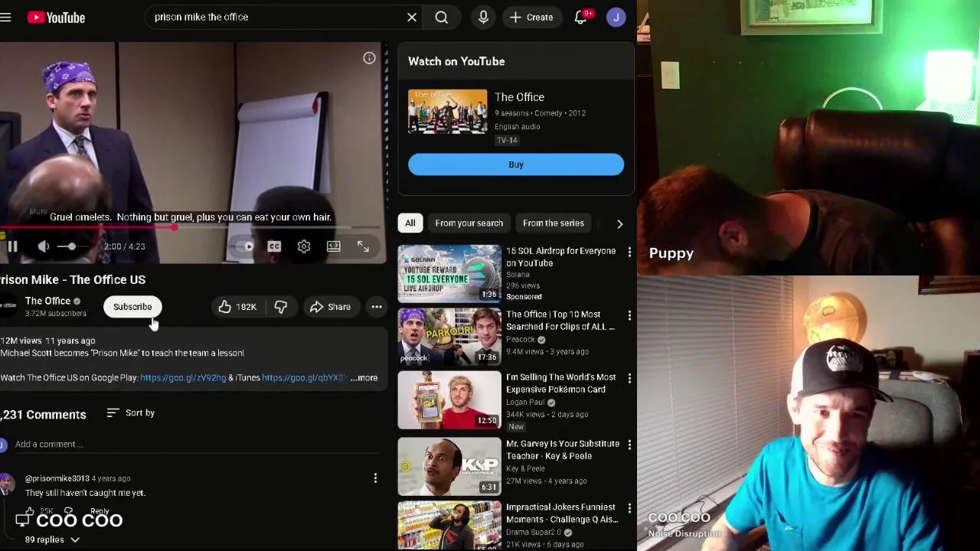This screenshot has height=551, width=980.
Task: Play Mr. Garvey Substitute Teacher video
Action: [x=449, y=466]
